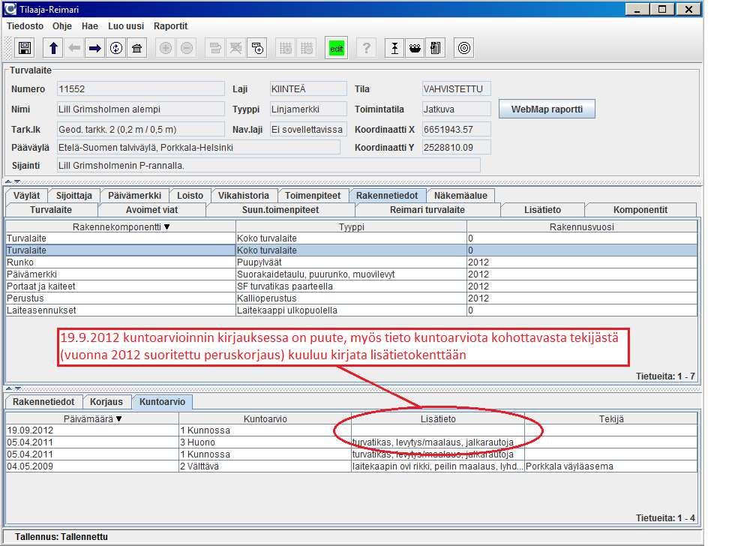Click the right arrow navigation icon
The width and height of the screenshot is (756, 546).
pos(95,48)
